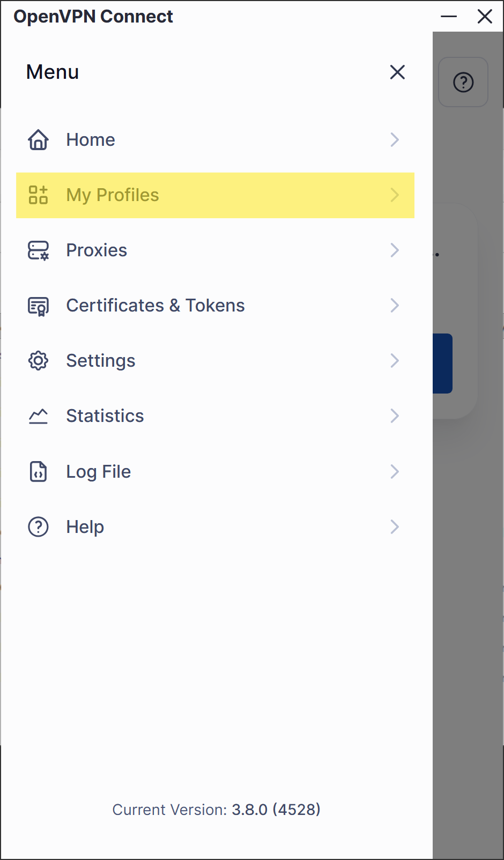Viewport: 504px width, 860px height.
Task: Click the Help question mark menu icon
Action: tap(38, 527)
